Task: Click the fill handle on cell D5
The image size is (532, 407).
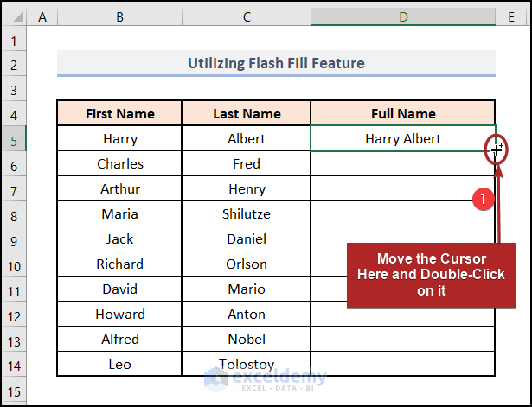Action: tap(496, 151)
